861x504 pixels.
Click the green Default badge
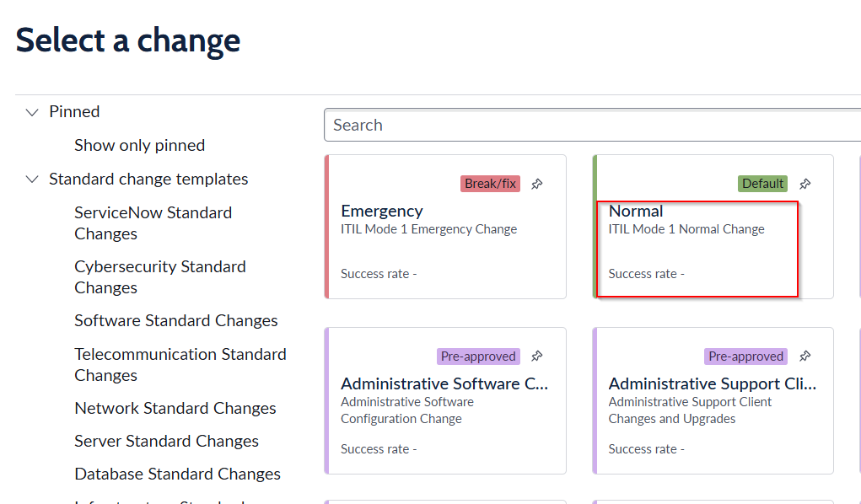tap(762, 184)
